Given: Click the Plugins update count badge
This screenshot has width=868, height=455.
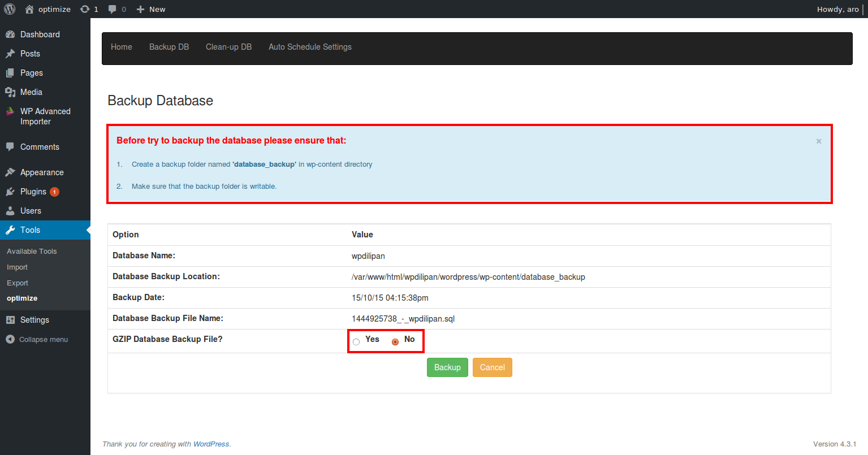Looking at the screenshot, I should (x=54, y=192).
